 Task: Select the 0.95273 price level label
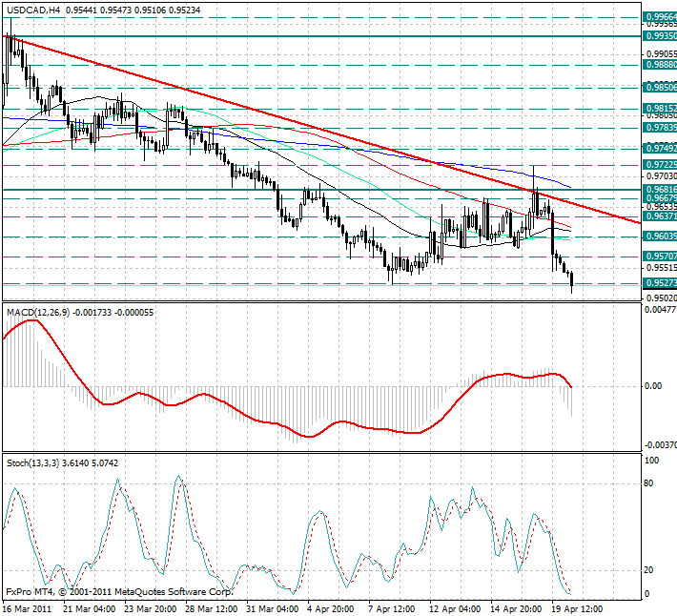[x=658, y=283]
